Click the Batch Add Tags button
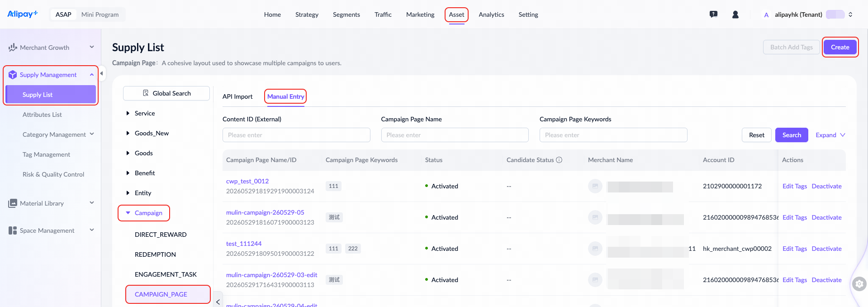 coord(792,47)
